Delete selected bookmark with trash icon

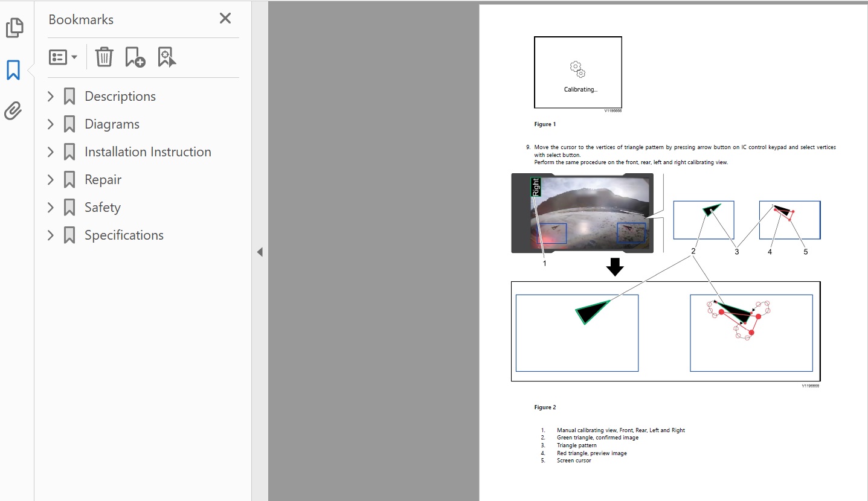coord(104,57)
